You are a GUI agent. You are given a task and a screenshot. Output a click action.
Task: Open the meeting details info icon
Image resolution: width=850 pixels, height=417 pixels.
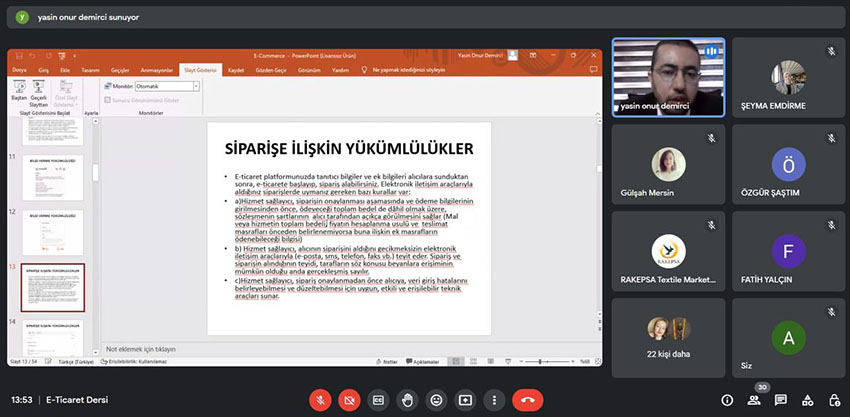pyautogui.click(x=727, y=400)
